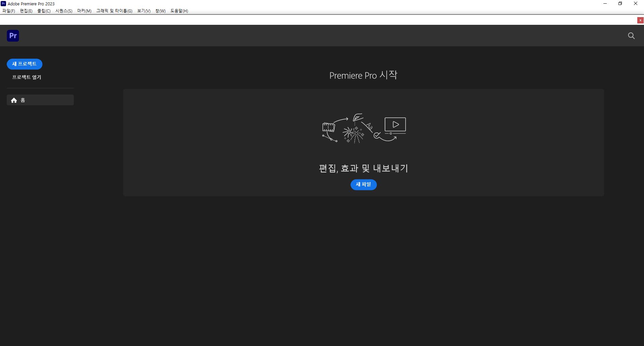Restore down the Premiere Pro window
This screenshot has width=644, height=346.
pos(620,4)
